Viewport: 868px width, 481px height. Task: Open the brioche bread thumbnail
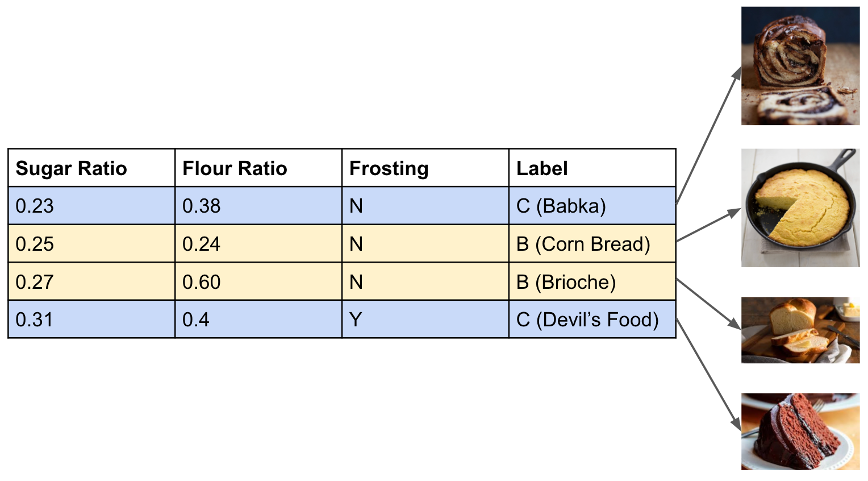[800, 330]
